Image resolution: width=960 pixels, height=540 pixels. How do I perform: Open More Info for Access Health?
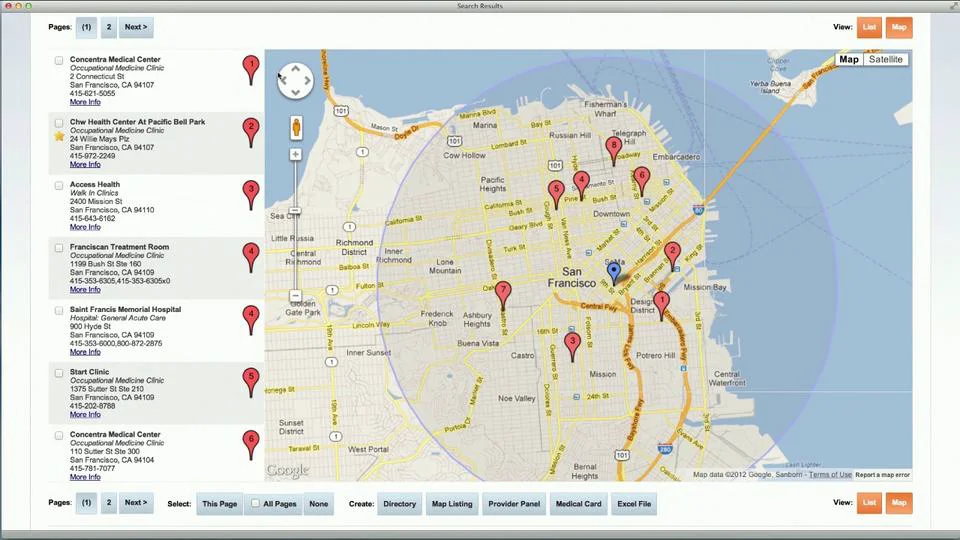pos(85,227)
